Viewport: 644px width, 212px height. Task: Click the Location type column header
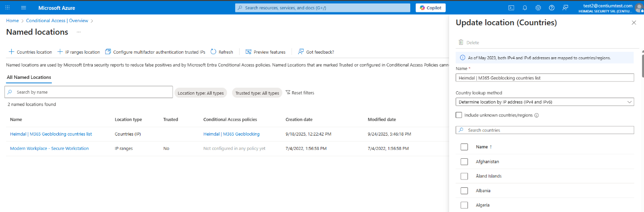click(x=128, y=119)
